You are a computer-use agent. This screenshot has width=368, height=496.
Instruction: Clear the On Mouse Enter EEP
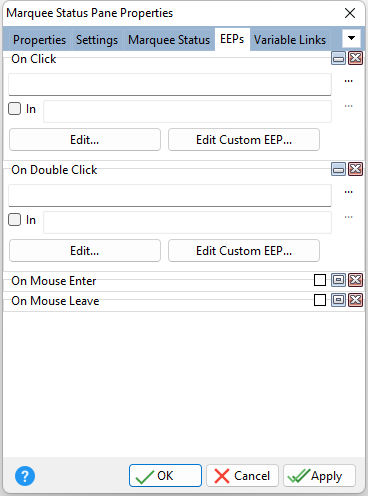355,280
